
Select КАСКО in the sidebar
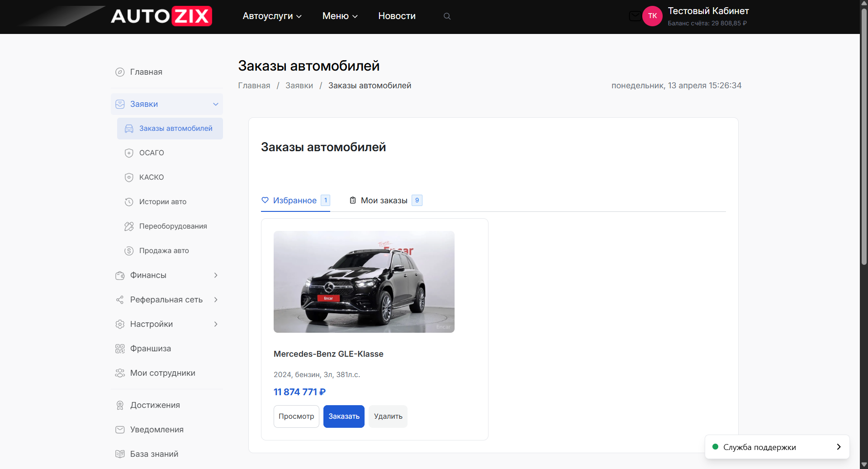pos(170,177)
